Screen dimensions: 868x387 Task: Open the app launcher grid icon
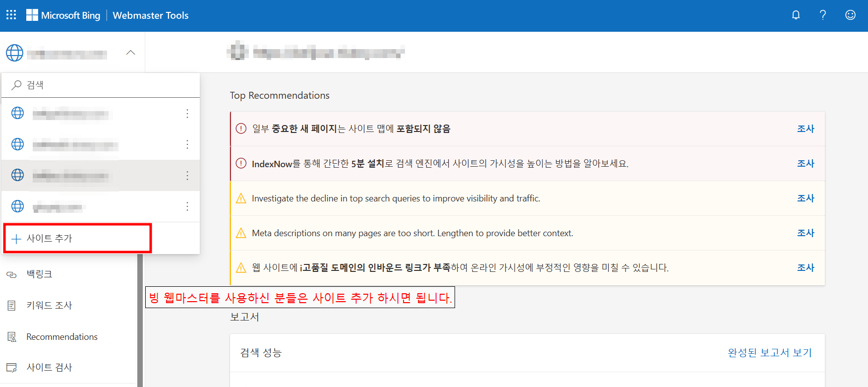[11, 15]
